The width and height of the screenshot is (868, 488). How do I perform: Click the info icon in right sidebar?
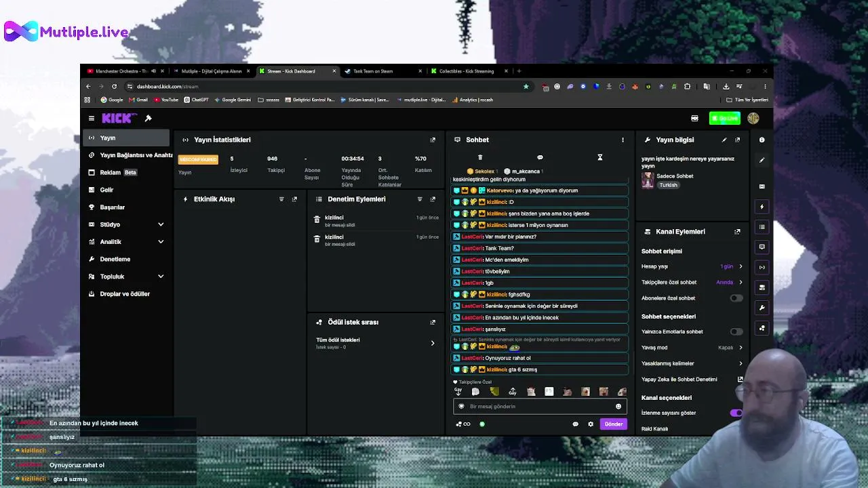762,140
